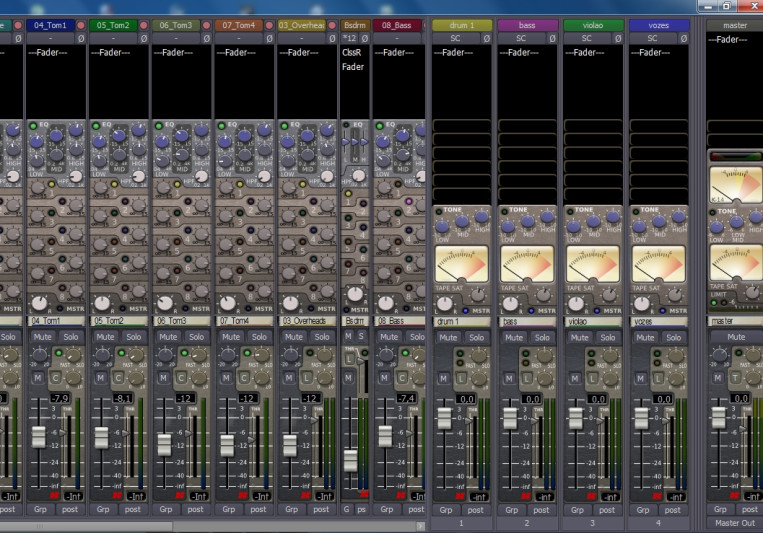
Task: Open compressor mode C button on 04_Tom1
Action: pos(55,377)
